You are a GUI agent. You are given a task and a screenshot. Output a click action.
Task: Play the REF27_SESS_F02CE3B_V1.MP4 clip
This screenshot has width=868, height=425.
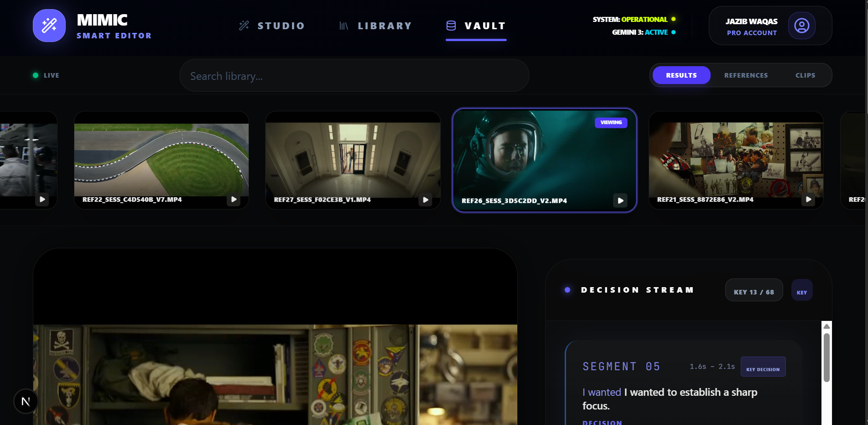[x=425, y=199]
